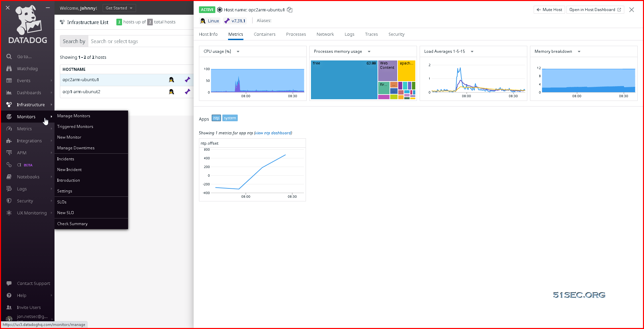Click the Notebooks icon in sidebar

[9, 177]
